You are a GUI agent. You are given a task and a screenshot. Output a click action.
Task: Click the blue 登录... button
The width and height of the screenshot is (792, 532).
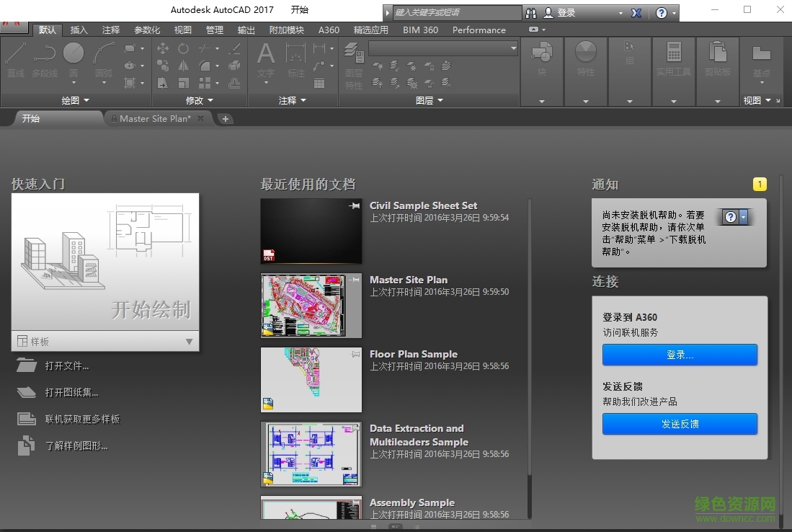(680, 355)
